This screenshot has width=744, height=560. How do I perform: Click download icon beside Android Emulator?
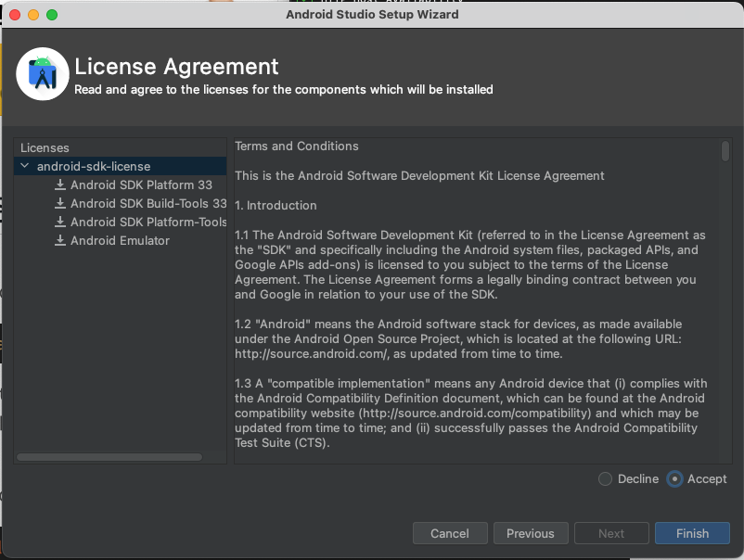(x=59, y=240)
